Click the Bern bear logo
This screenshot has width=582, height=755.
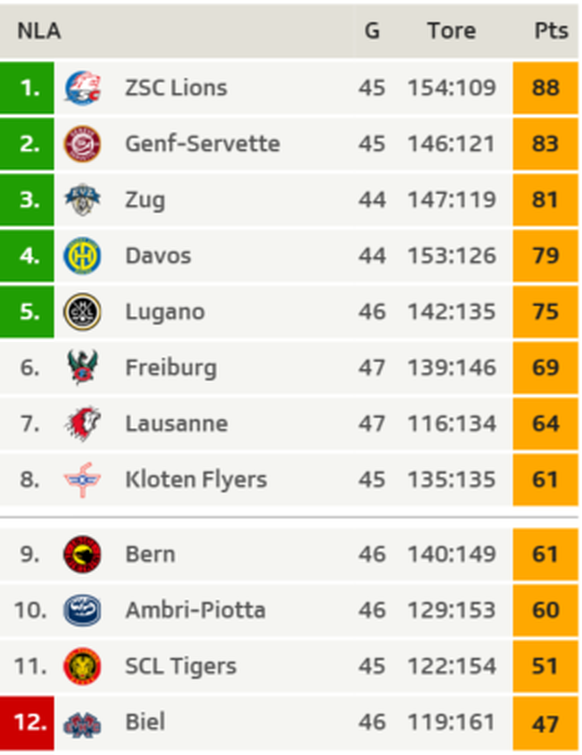tap(82, 554)
